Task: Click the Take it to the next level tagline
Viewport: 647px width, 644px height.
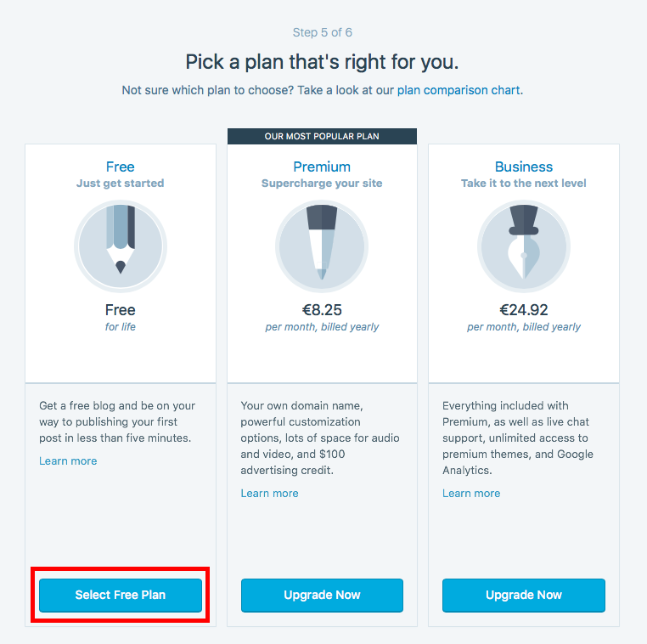Action: coord(524,183)
